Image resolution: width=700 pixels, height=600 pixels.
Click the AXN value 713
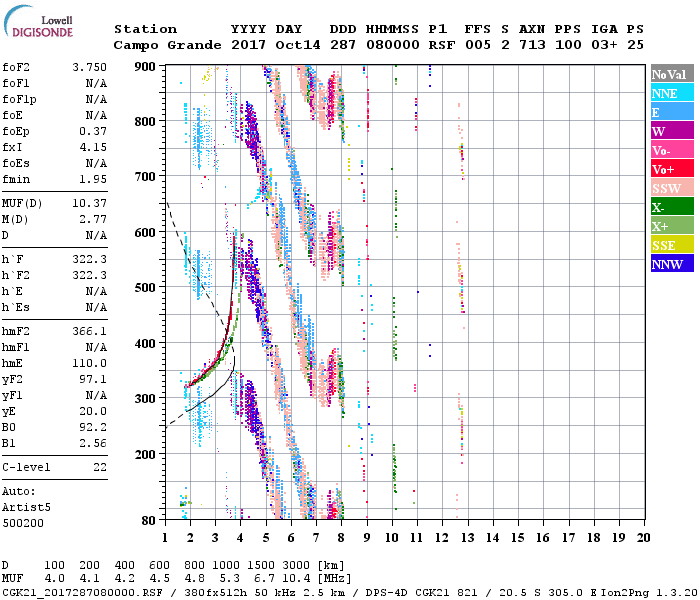(x=532, y=45)
